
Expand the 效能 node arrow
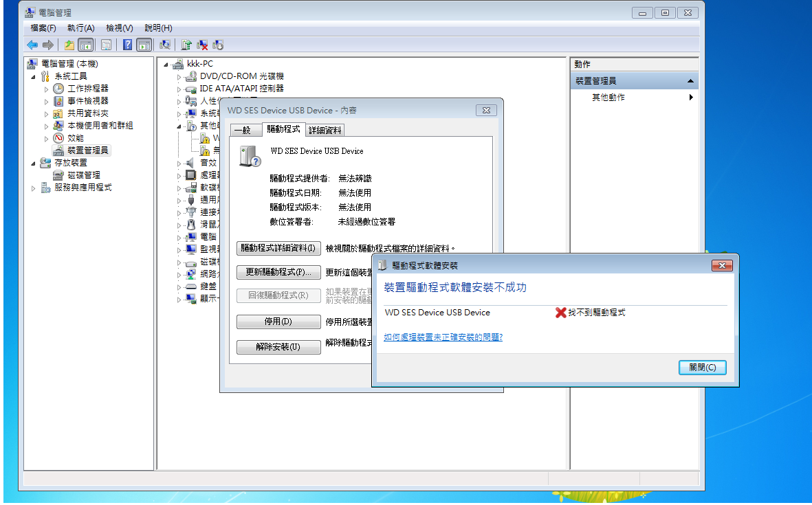tap(46, 139)
